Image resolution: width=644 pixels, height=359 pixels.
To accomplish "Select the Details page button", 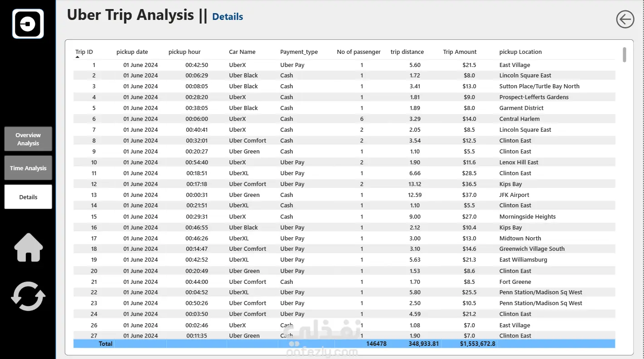I will coord(28,197).
